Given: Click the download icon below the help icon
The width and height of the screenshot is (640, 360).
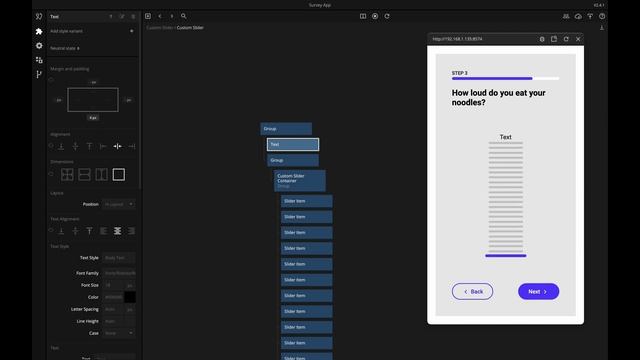Looking at the screenshot, I should (x=602, y=28).
